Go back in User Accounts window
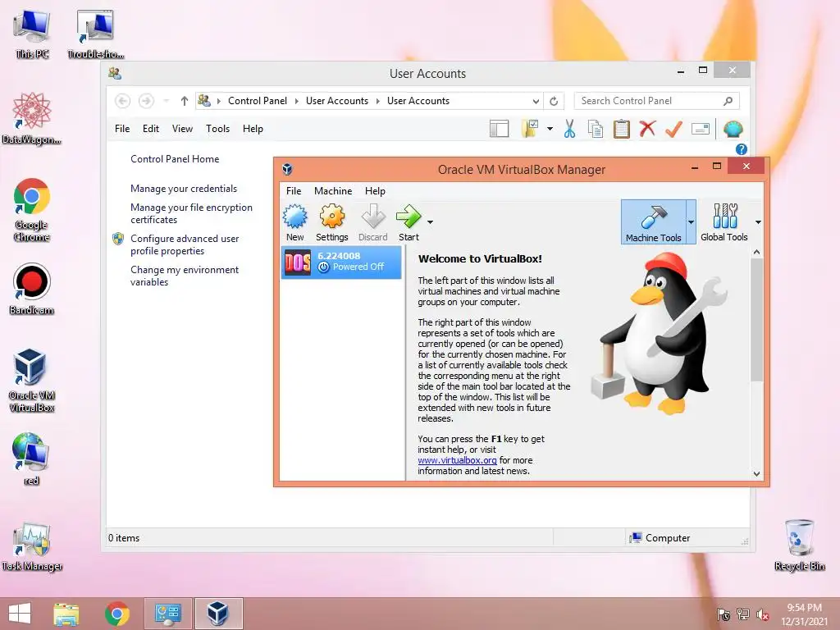The height and width of the screenshot is (630, 840). [x=123, y=101]
